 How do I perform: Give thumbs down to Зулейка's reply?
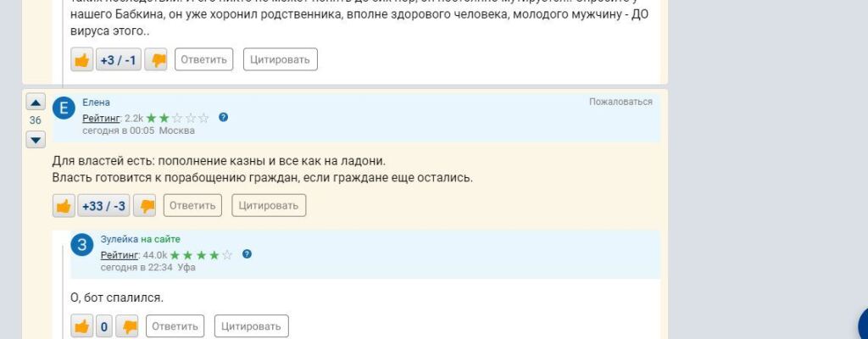[x=127, y=326]
